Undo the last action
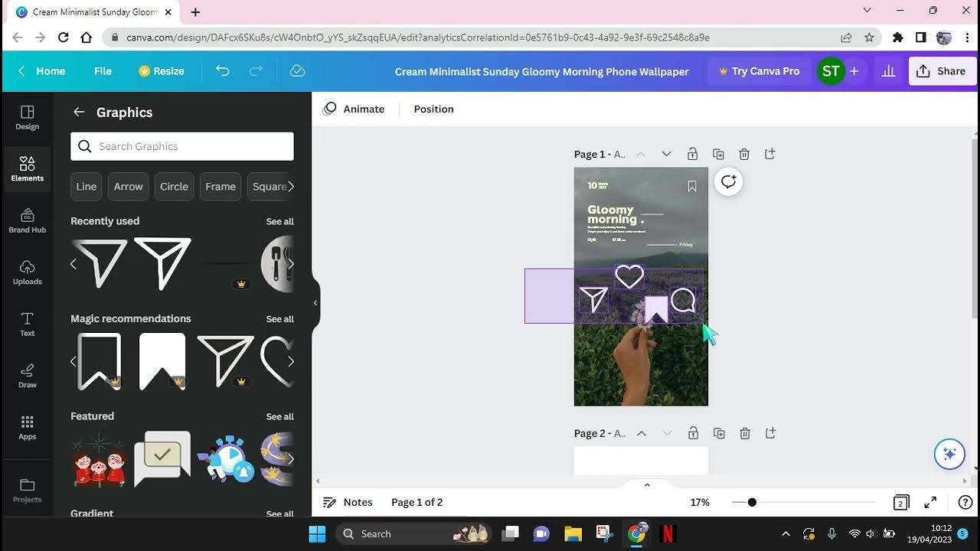Image resolution: width=980 pixels, height=551 pixels. pyautogui.click(x=222, y=71)
